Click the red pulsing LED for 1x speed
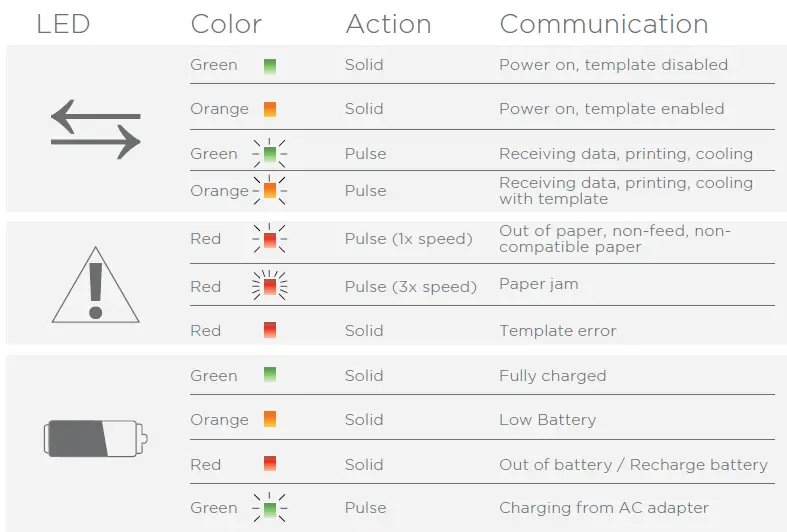 tap(269, 239)
